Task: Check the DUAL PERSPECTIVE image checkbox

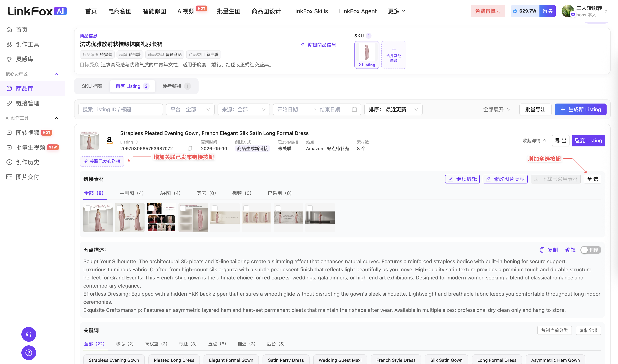Action: (x=119, y=208)
